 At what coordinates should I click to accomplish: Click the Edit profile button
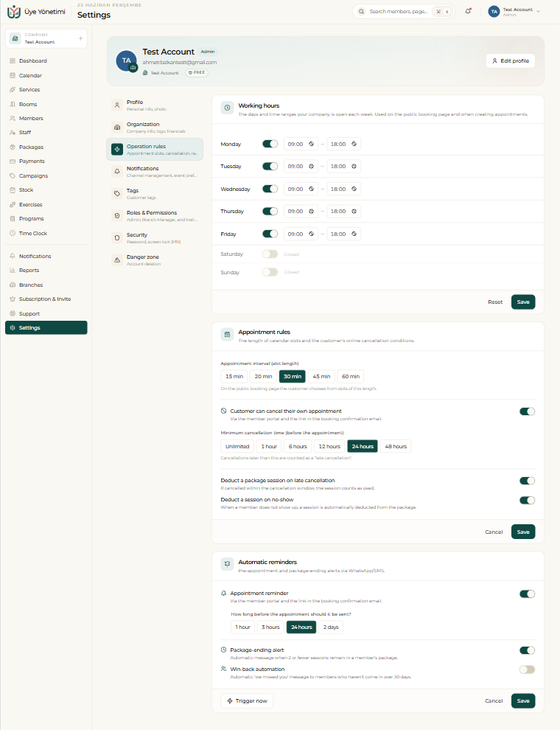tap(510, 61)
